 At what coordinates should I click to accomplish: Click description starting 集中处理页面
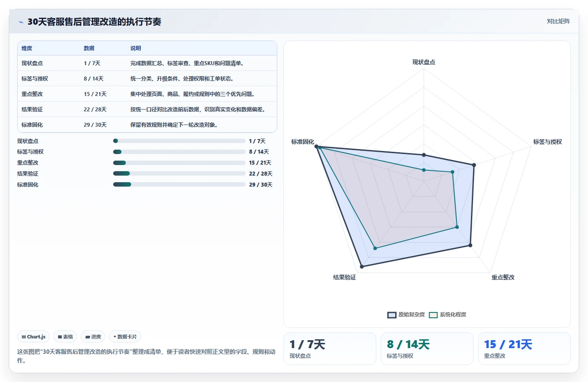pyautogui.click(x=192, y=94)
